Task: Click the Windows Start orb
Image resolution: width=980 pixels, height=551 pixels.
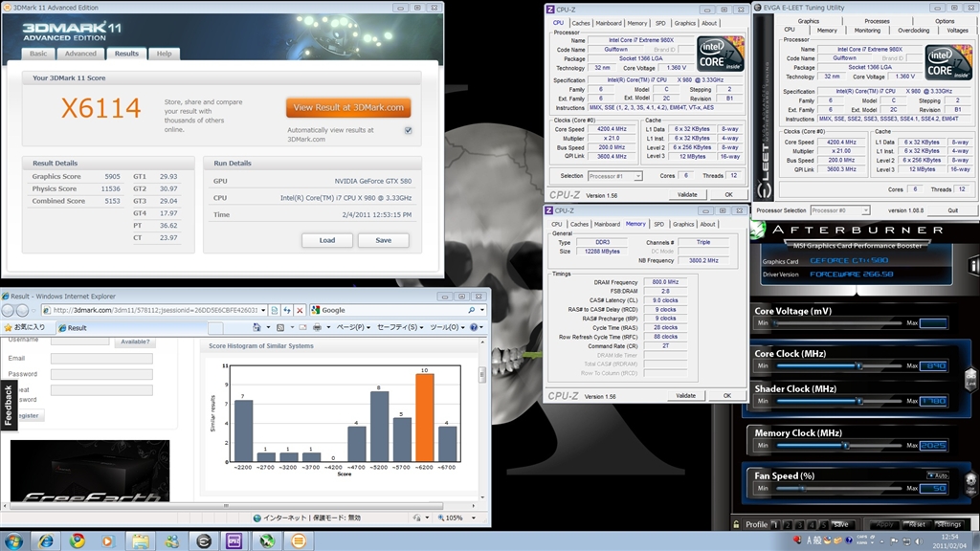Action: (15, 540)
